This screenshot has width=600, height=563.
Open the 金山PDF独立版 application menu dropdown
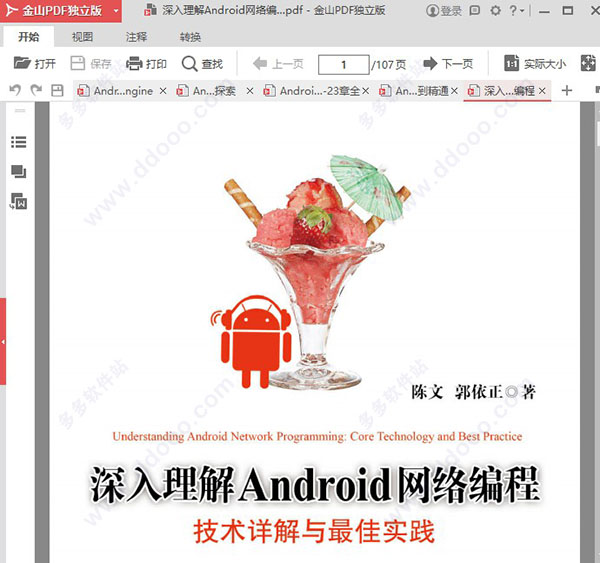coord(116,11)
